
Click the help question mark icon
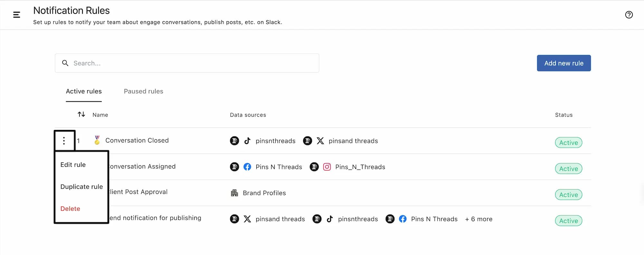[629, 15]
